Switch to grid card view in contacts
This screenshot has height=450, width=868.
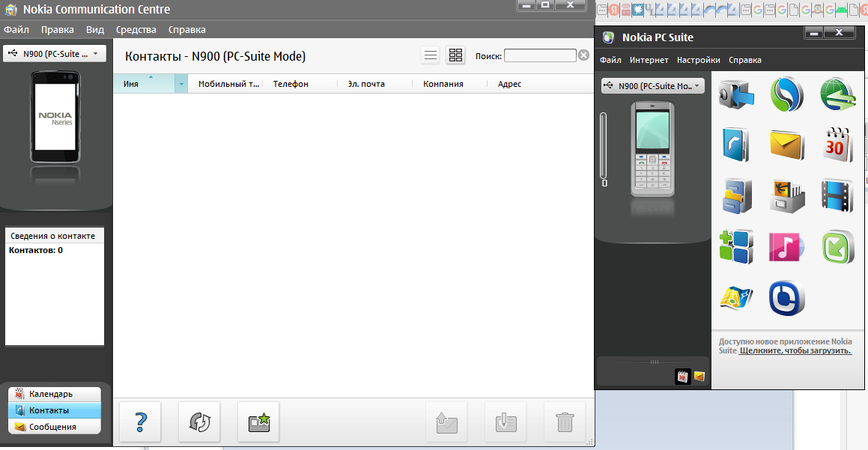pos(455,55)
